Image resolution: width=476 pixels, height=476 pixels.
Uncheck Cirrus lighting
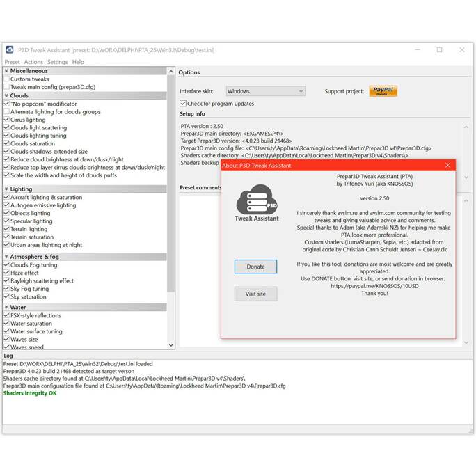tap(7, 120)
